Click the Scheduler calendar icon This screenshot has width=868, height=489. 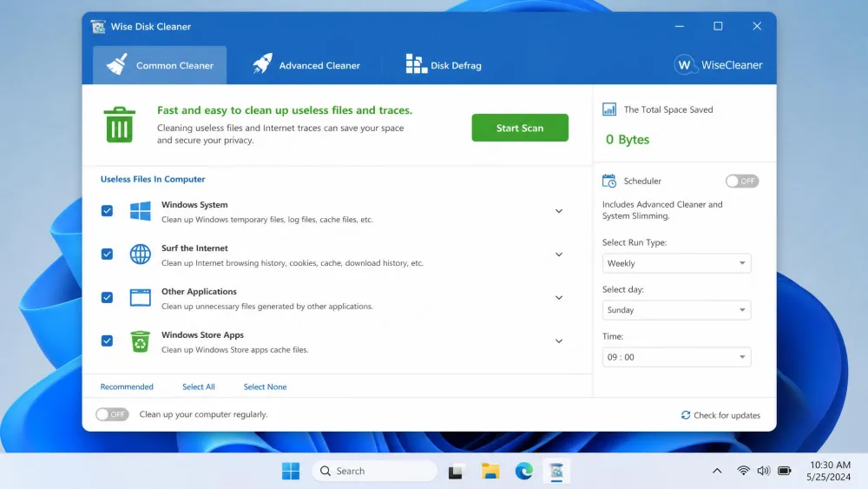[609, 181]
